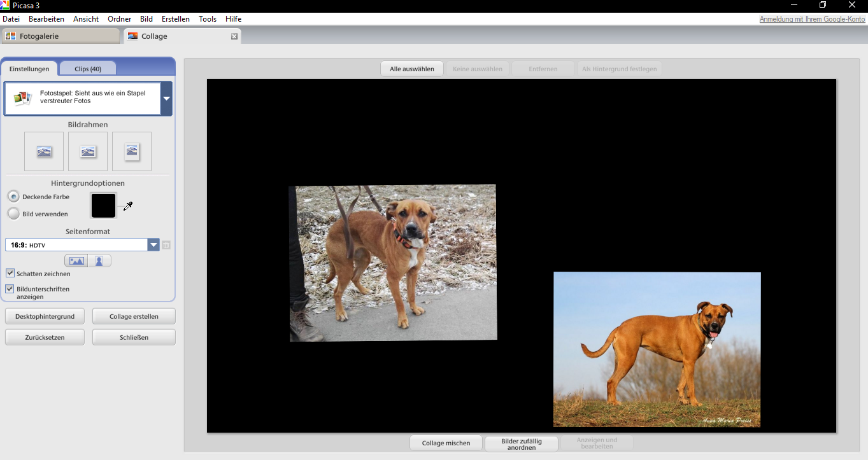Open the Ansicht menu
The width and height of the screenshot is (868, 460).
point(86,19)
